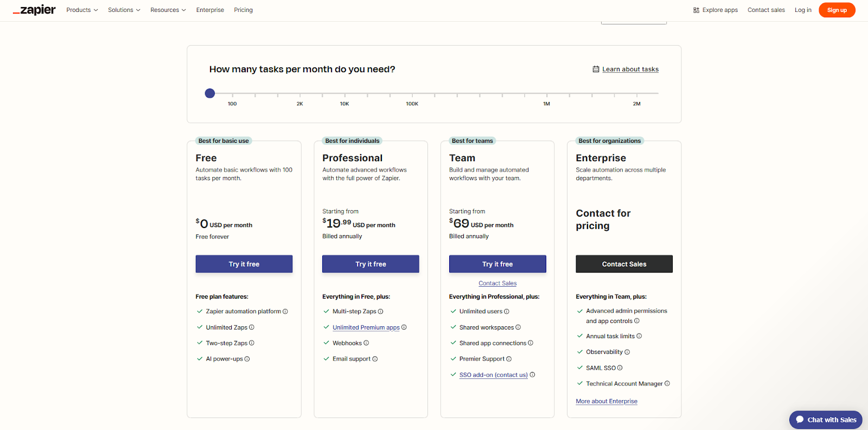The height and width of the screenshot is (430, 868).
Task: Open info icon next to Annual task limits
Action: coord(639,336)
